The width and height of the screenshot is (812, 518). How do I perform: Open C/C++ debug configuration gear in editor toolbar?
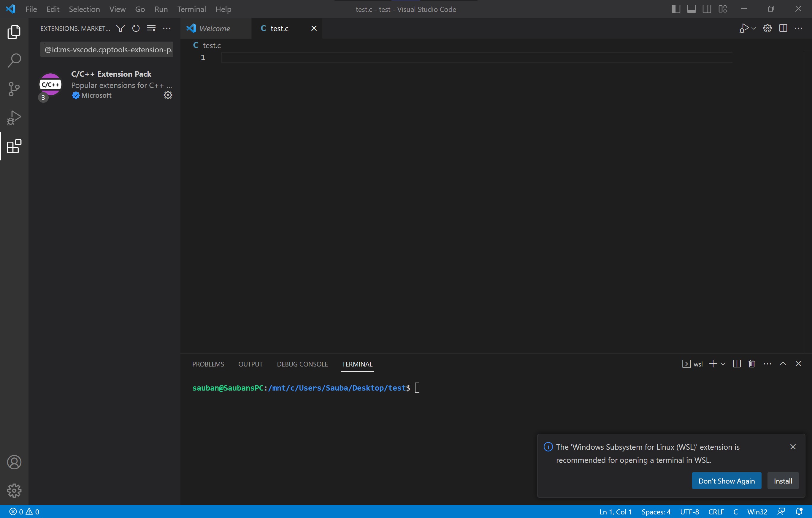(x=767, y=28)
